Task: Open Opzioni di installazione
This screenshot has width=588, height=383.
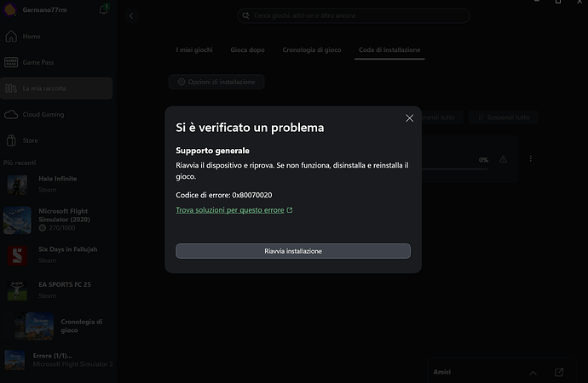Action: pyautogui.click(x=216, y=82)
